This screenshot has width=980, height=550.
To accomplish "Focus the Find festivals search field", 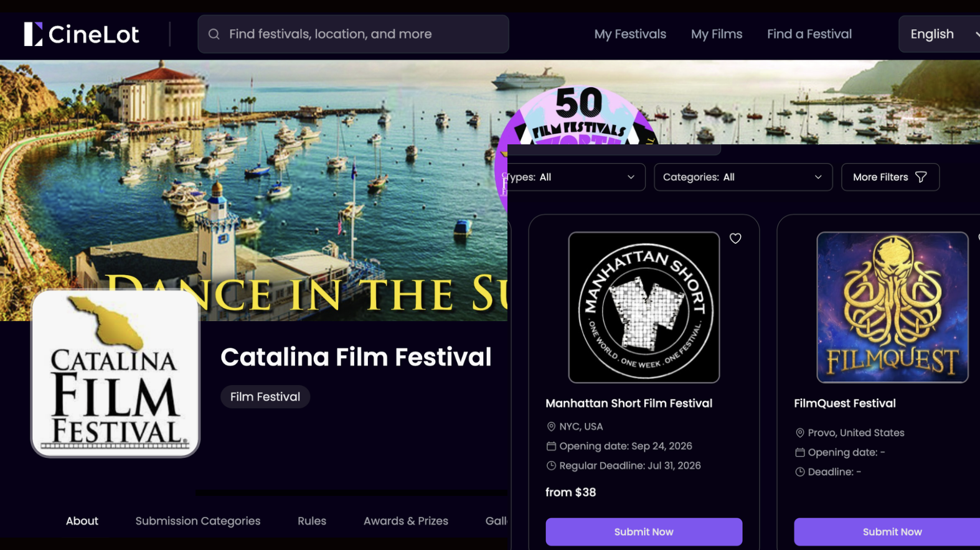I will (x=353, y=34).
